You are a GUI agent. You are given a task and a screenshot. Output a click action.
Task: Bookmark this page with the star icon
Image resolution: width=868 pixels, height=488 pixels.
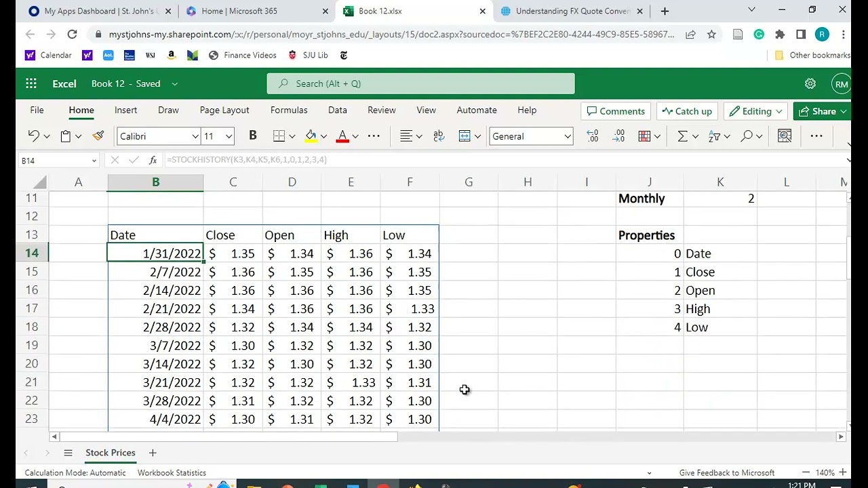coord(711,35)
